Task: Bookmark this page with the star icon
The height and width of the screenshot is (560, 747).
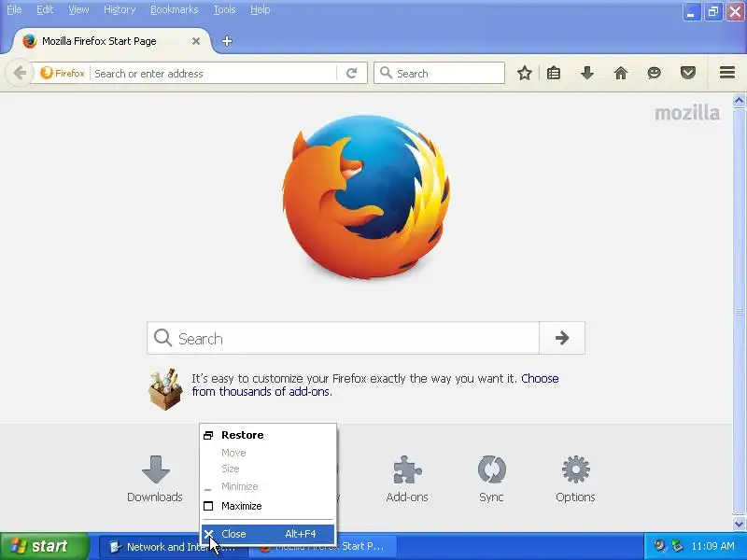Action: 525,74
